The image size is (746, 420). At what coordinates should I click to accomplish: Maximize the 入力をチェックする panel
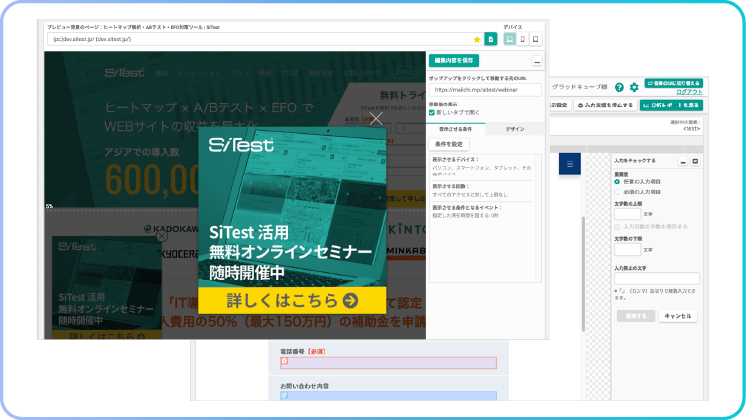pyautogui.click(x=695, y=162)
